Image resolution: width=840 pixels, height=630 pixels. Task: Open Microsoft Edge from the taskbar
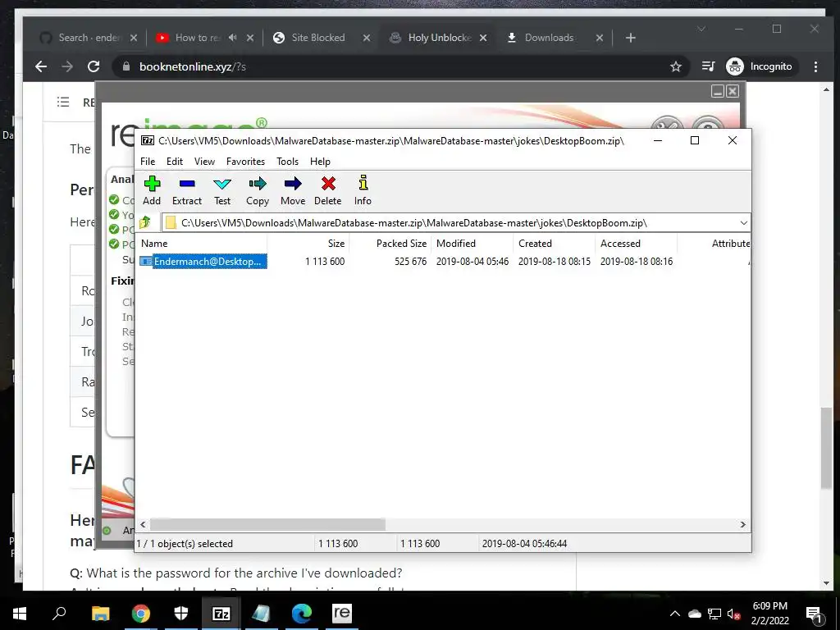click(x=302, y=614)
